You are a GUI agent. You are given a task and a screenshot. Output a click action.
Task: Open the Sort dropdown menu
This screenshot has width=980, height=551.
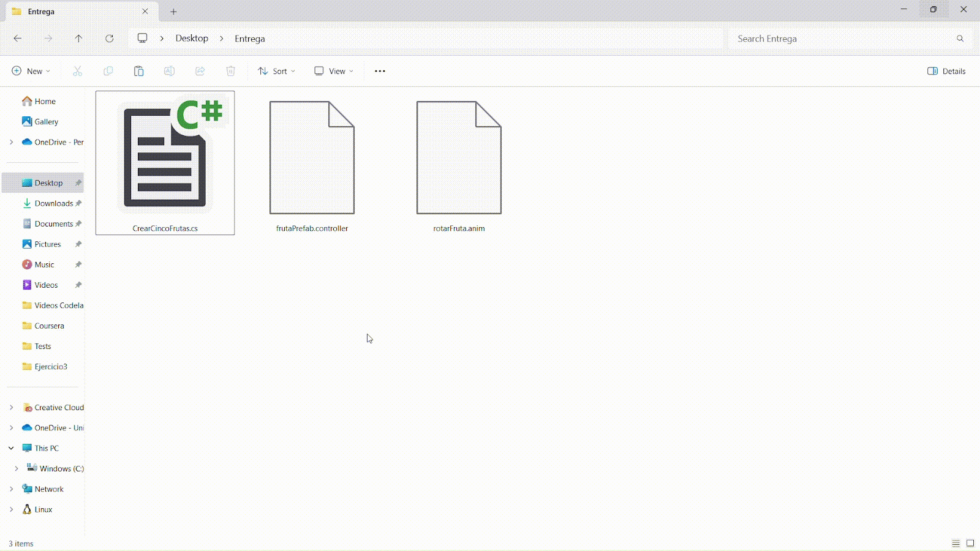coord(277,71)
